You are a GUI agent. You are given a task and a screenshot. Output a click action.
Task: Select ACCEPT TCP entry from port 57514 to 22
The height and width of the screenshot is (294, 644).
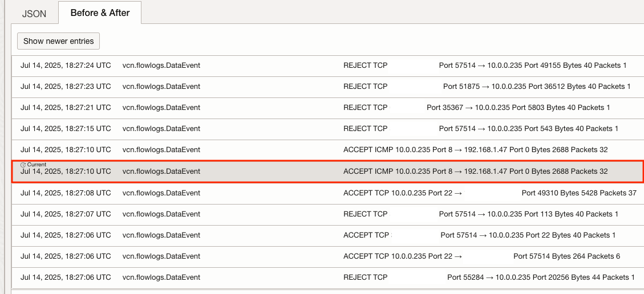tap(479, 235)
